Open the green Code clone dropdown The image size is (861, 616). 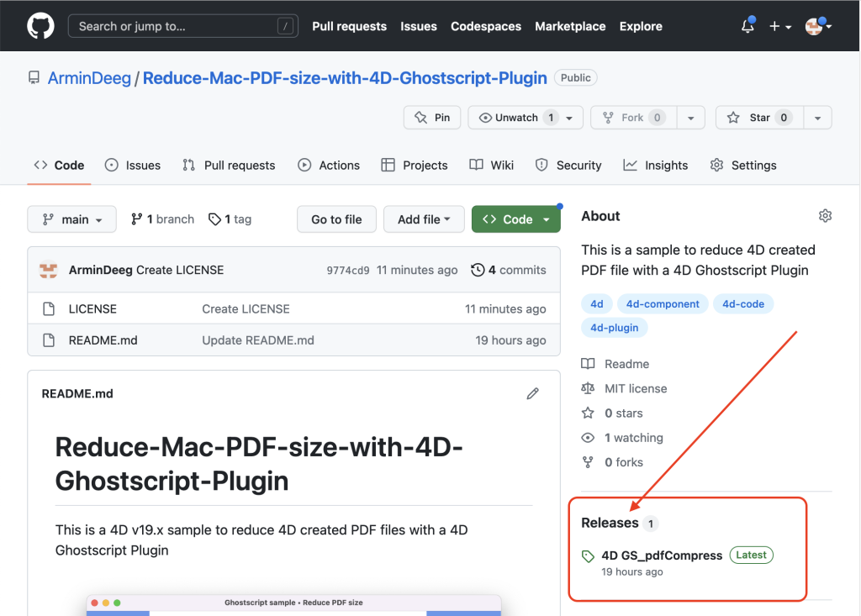click(x=516, y=219)
